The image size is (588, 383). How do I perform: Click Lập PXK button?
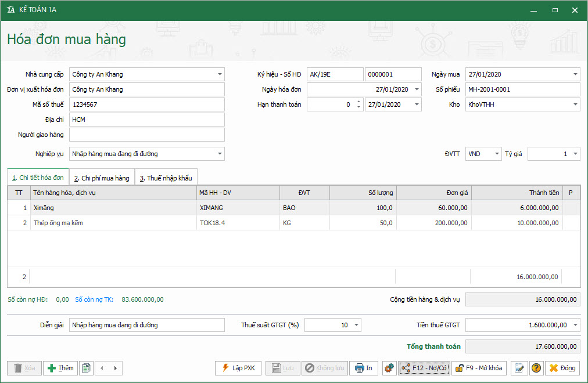tap(238, 368)
